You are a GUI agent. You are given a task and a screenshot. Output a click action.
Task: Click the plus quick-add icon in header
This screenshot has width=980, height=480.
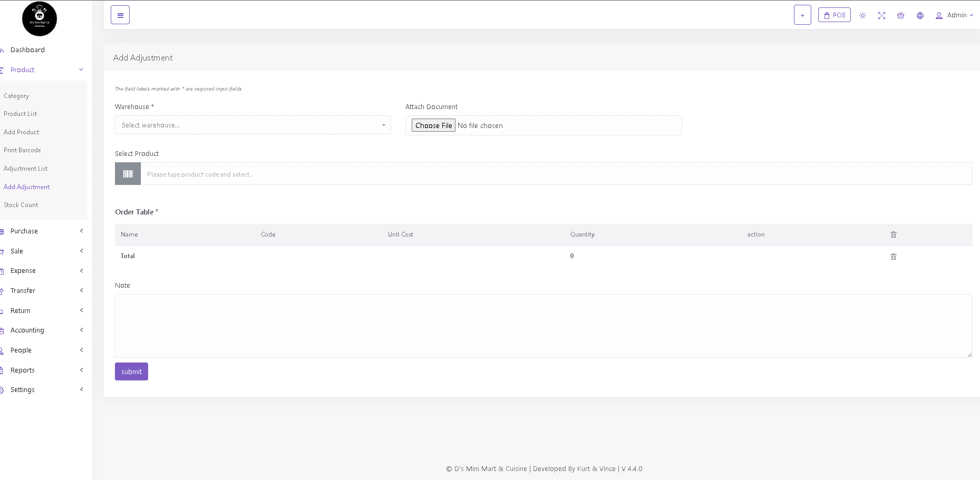coord(802,15)
